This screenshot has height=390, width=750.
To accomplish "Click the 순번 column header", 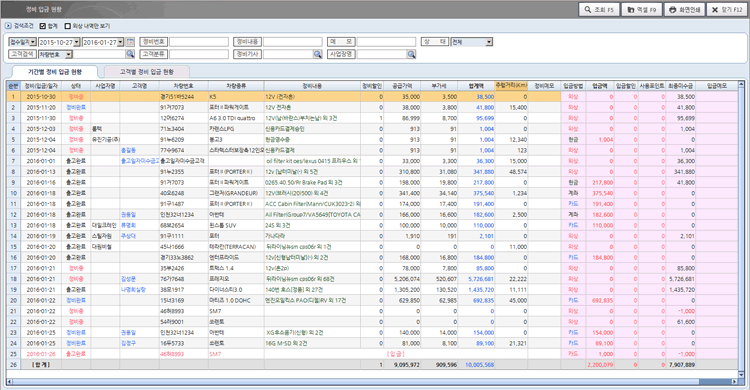I will [13, 86].
